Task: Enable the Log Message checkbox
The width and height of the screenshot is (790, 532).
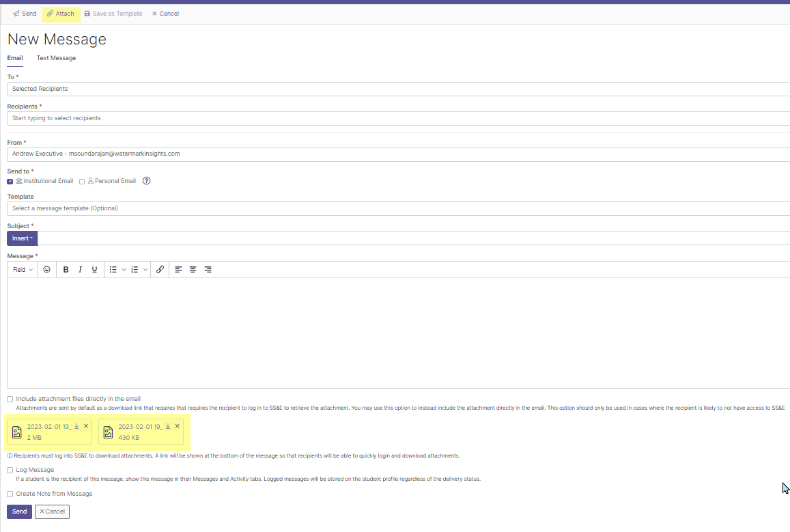Action: (x=10, y=470)
